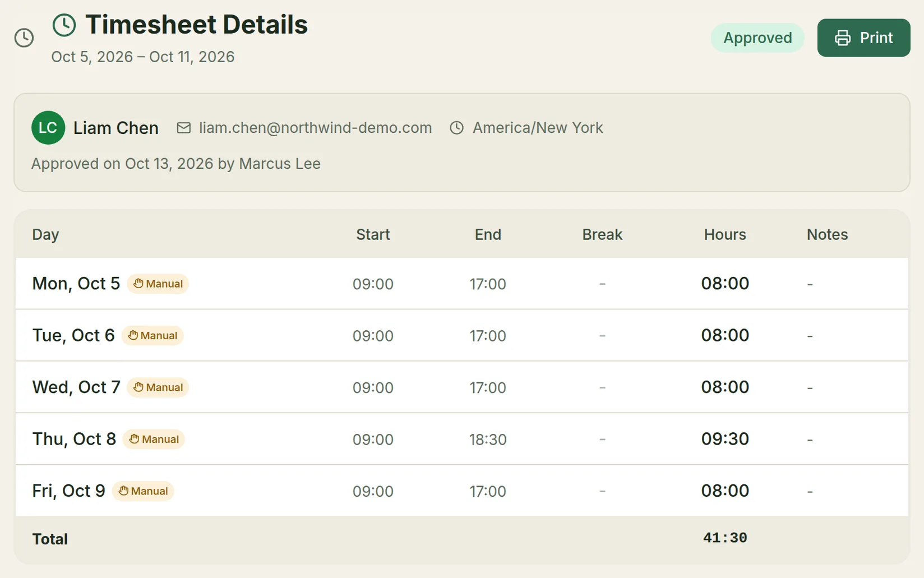This screenshot has width=924, height=578.
Task: Click Friday's 17:00 end time
Action: pyautogui.click(x=488, y=492)
